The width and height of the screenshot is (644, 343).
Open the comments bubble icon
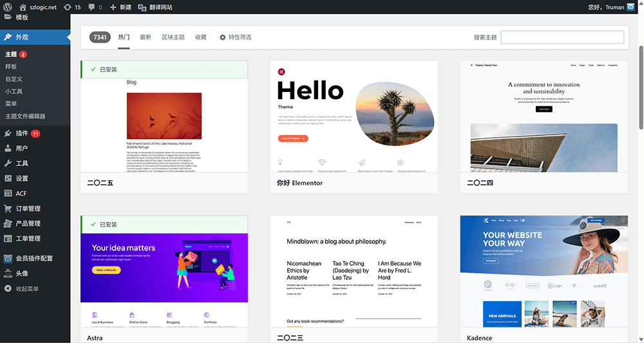click(x=91, y=7)
